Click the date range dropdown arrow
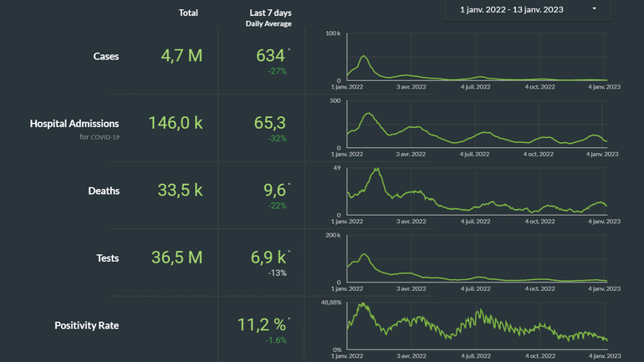Viewport: 644px width, 362px height. click(595, 9)
